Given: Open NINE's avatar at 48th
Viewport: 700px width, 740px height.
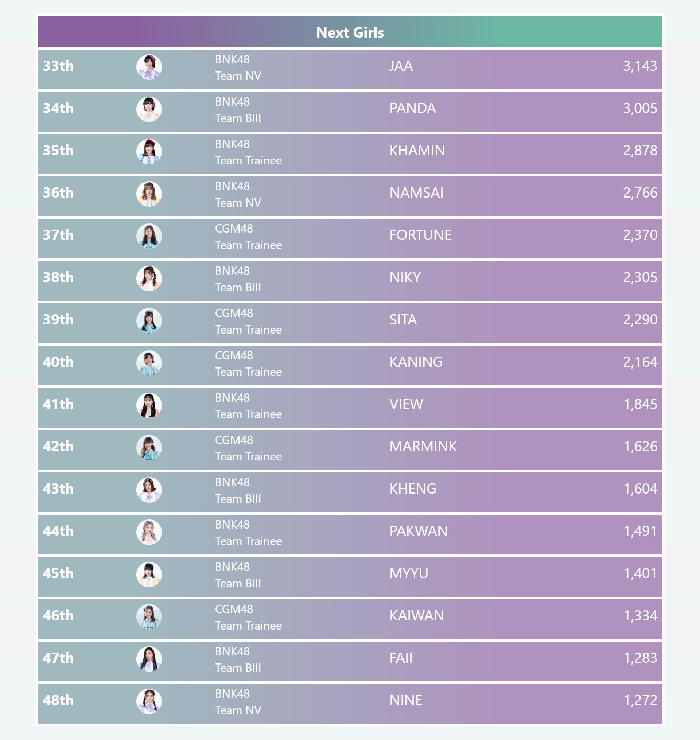Looking at the screenshot, I should click(149, 701).
